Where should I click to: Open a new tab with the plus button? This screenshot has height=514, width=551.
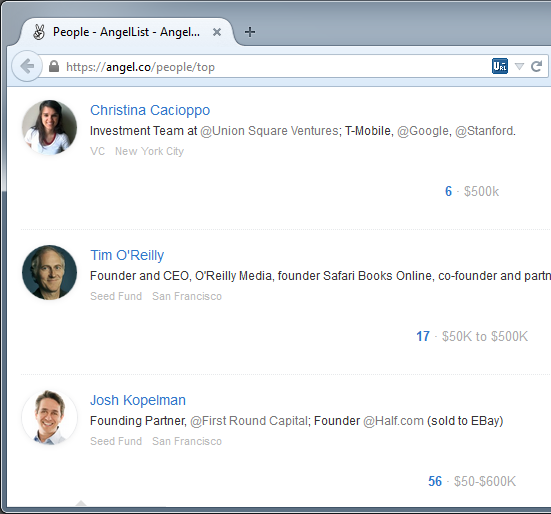point(250,32)
